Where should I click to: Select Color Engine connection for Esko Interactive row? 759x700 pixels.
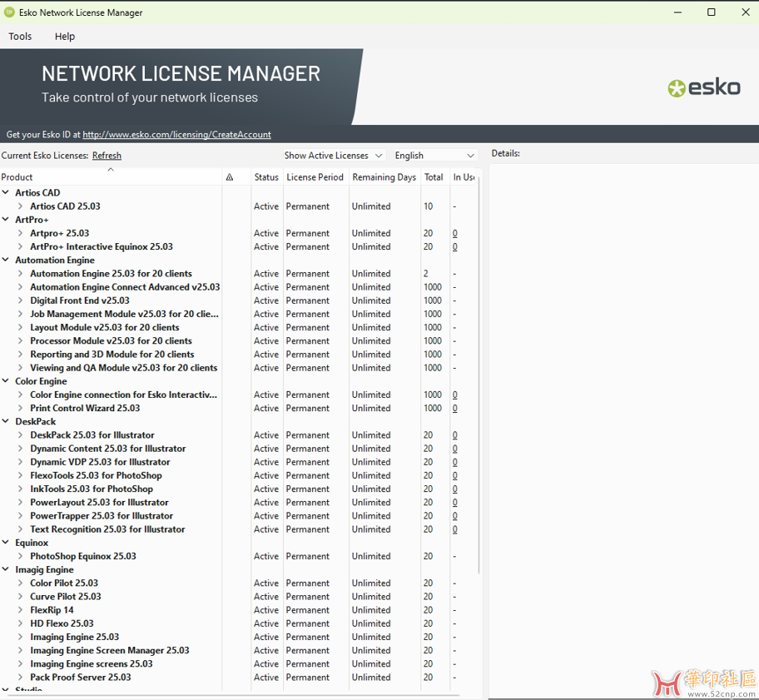point(123,395)
